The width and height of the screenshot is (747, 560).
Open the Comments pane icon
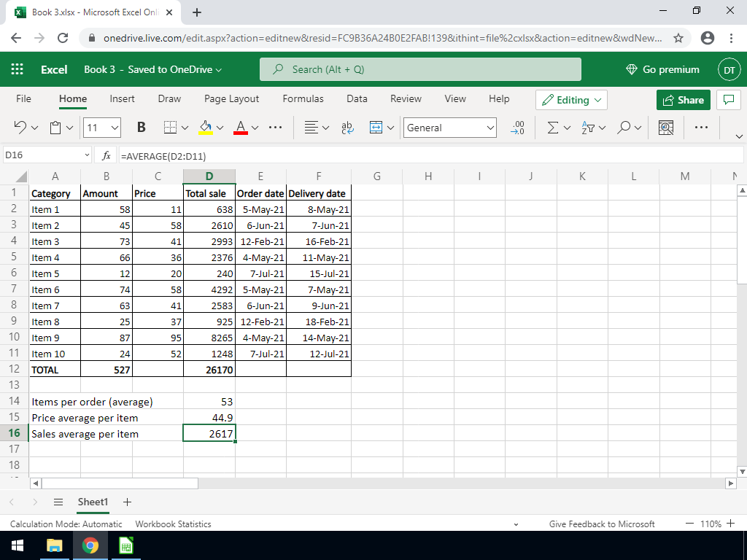click(727, 100)
